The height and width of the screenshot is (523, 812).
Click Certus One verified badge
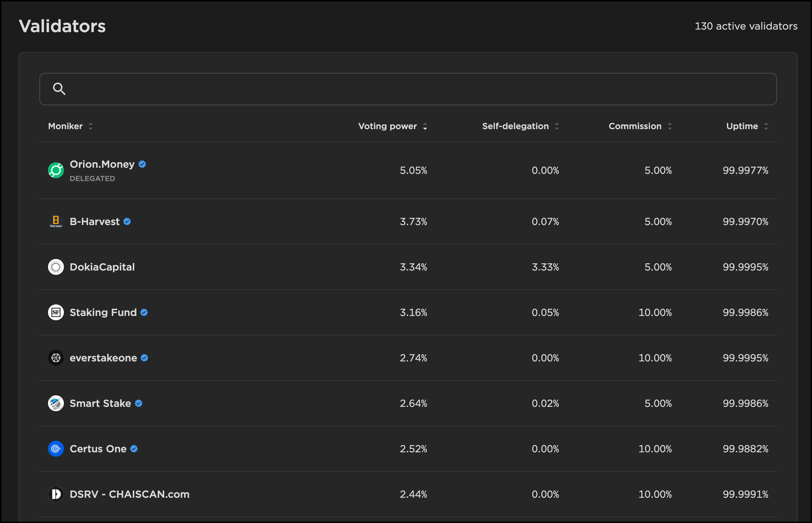coord(134,449)
